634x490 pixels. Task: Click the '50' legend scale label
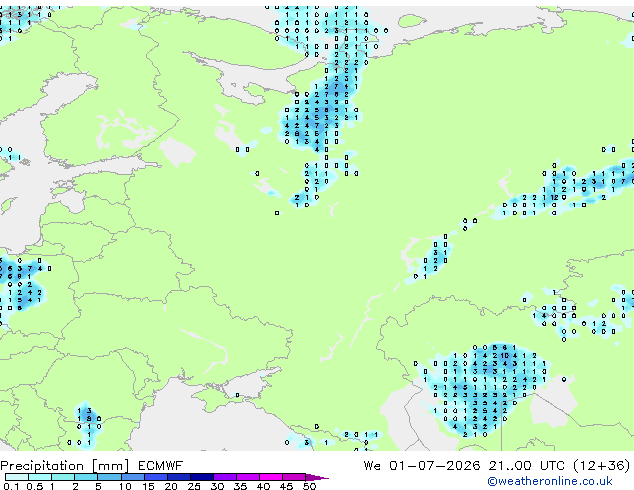[309, 486]
